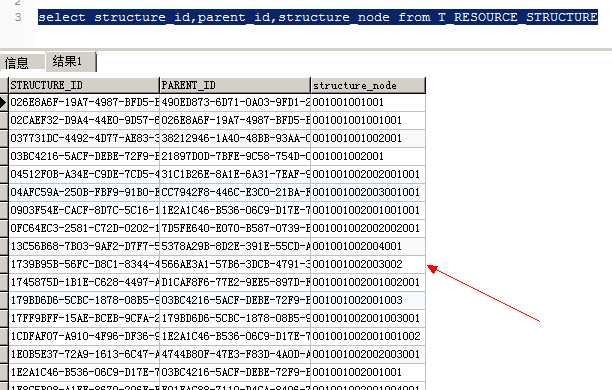Screen dimensions: 612x390
Task: Select PARENT_ID cell CC7942F8-446C-E3C0-21BA
Action: pos(235,192)
